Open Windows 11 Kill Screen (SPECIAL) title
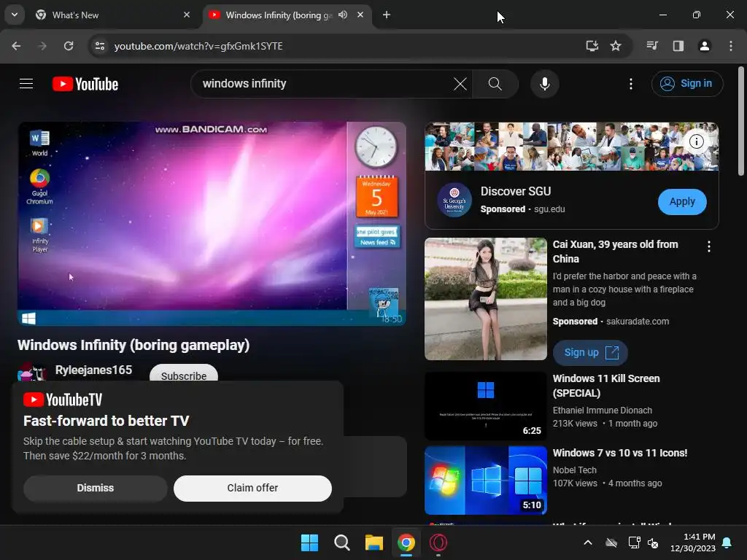This screenshot has width=747, height=560. coord(606,386)
